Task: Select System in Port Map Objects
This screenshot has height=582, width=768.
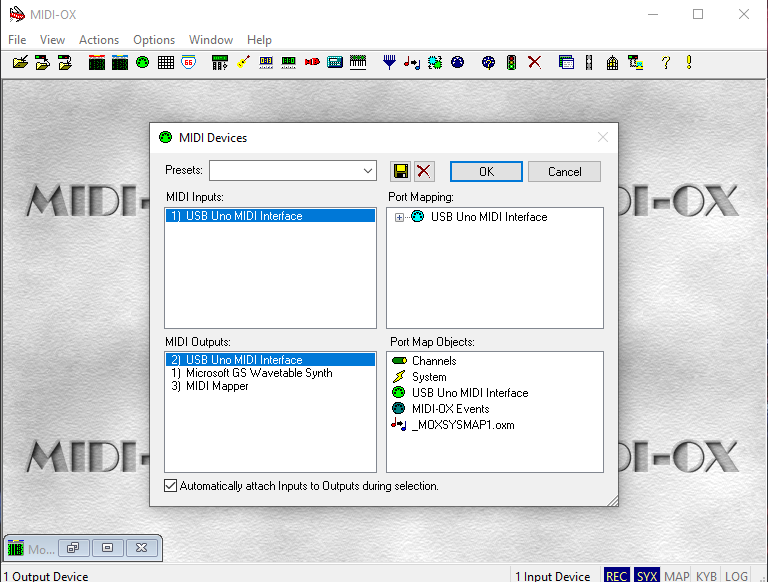Action: tap(419, 377)
